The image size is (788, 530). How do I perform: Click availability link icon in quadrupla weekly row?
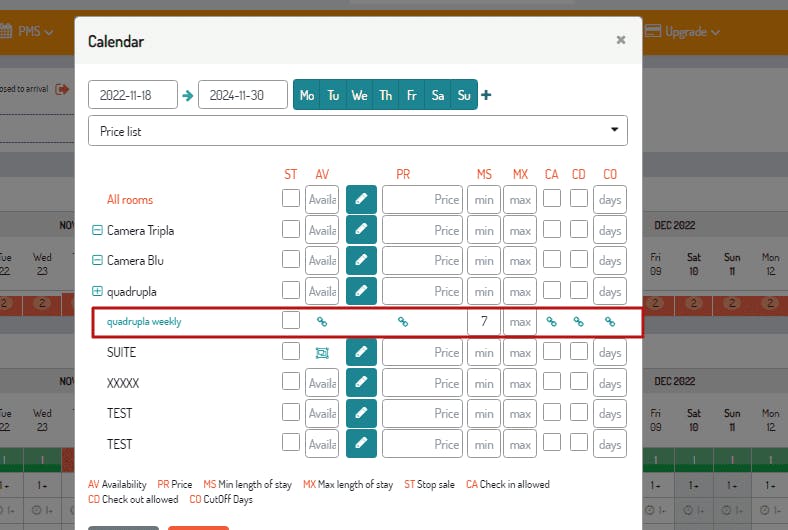322,322
